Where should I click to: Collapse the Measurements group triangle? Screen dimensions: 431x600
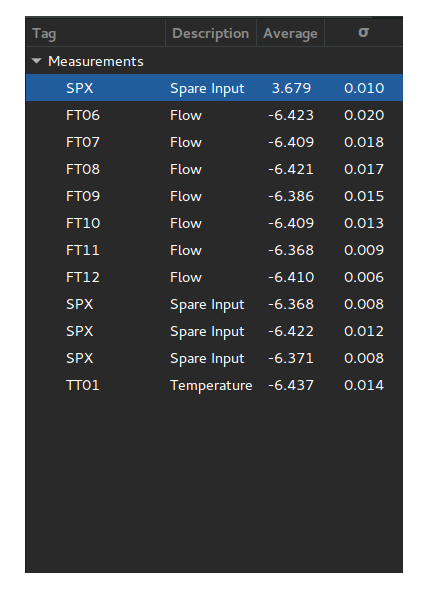[37, 61]
